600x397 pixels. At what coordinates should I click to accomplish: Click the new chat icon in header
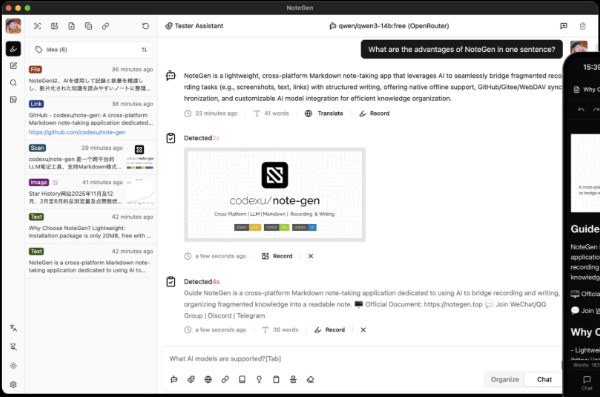point(564,26)
